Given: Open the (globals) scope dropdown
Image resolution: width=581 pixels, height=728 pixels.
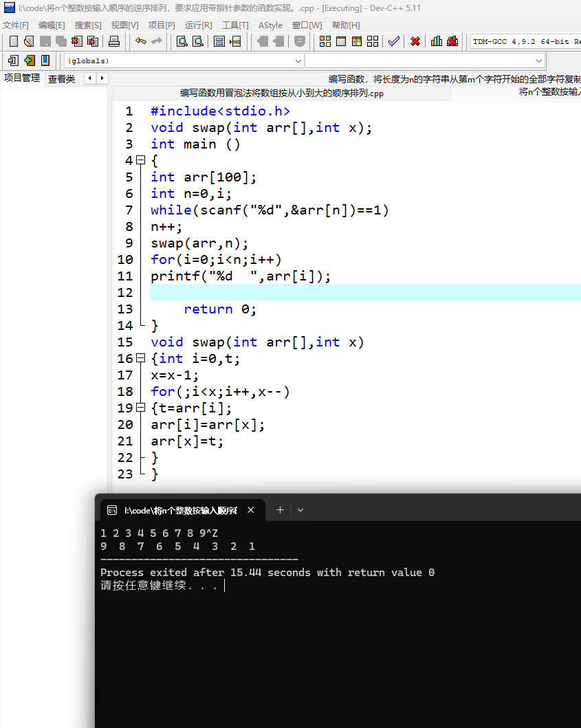Looking at the screenshot, I should click(x=184, y=60).
